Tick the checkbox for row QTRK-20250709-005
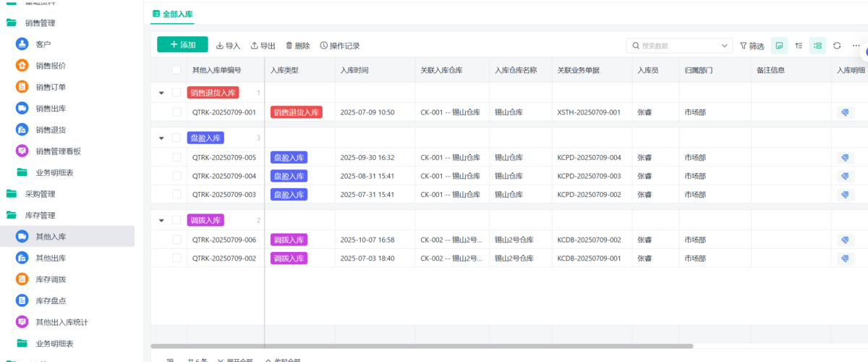The width and height of the screenshot is (868, 362). [176, 157]
